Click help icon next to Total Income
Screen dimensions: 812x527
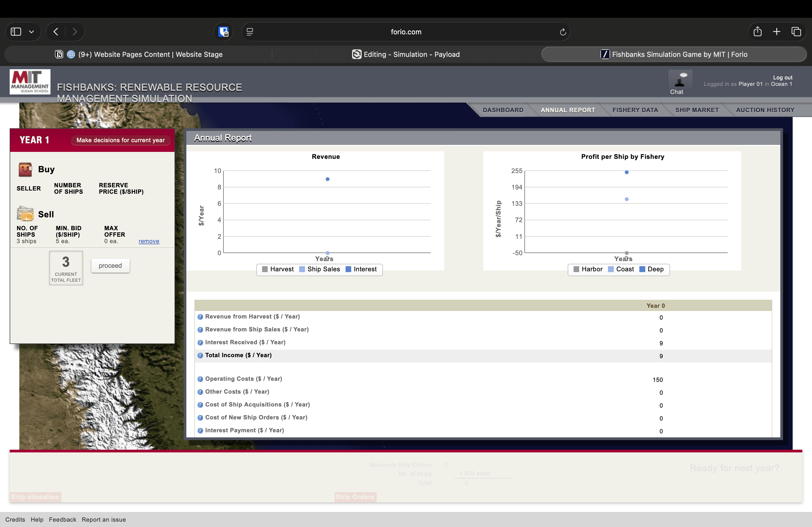pyautogui.click(x=200, y=356)
